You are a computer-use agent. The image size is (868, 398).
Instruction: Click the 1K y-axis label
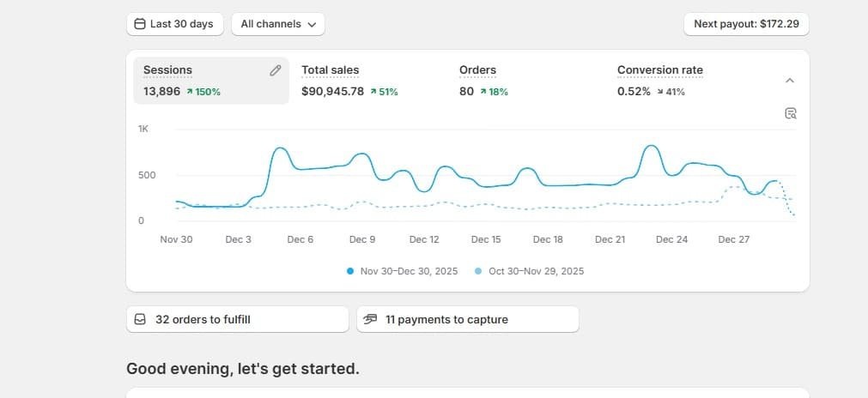[143, 129]
